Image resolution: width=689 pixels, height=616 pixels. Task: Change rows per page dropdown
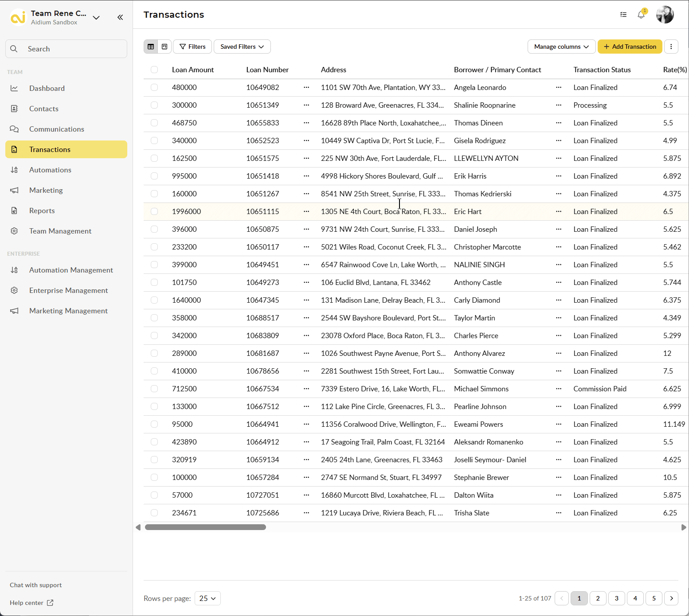click(207, 598)
